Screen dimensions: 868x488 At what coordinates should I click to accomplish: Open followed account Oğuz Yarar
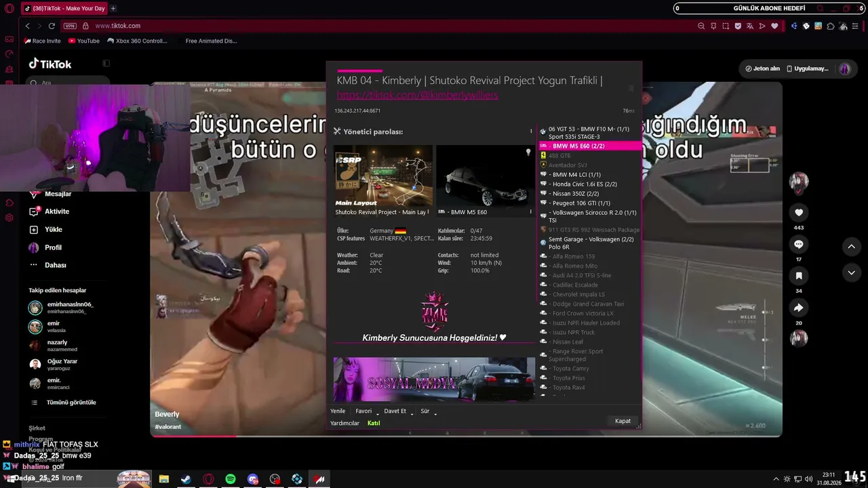tap(53, 365)
